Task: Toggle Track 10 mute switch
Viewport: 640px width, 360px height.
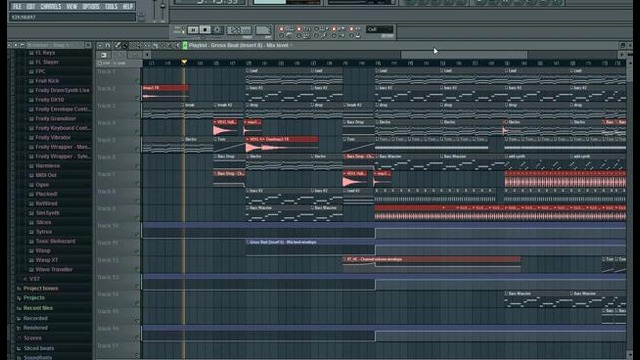Action: [137, 235]
